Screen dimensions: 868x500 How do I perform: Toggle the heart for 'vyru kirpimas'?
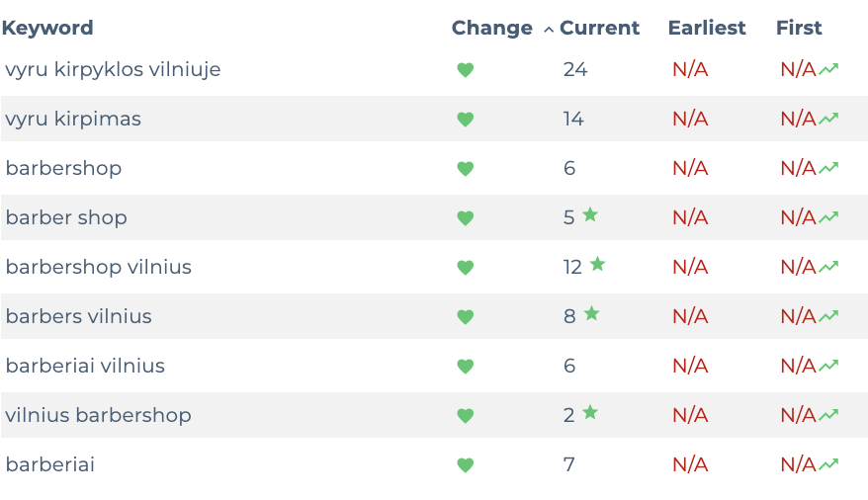(x=465, y=120)
